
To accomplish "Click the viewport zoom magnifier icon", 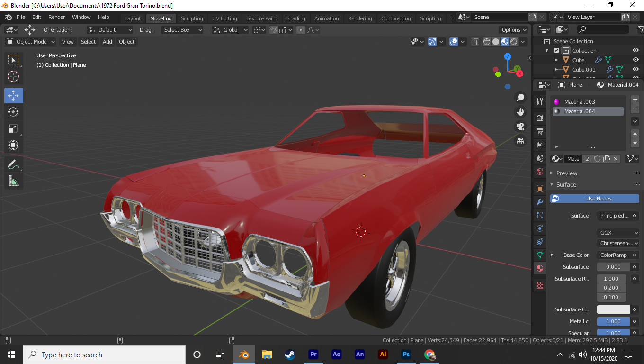I will tap(520, 98).
